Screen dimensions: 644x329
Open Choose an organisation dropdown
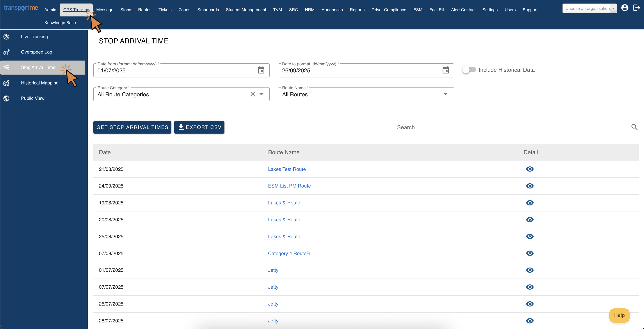pos(589,9)
